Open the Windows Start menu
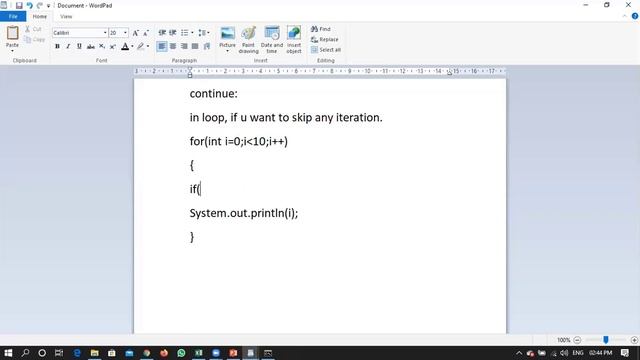This screenshot has height=360, width=640. [x=8, y=353]
